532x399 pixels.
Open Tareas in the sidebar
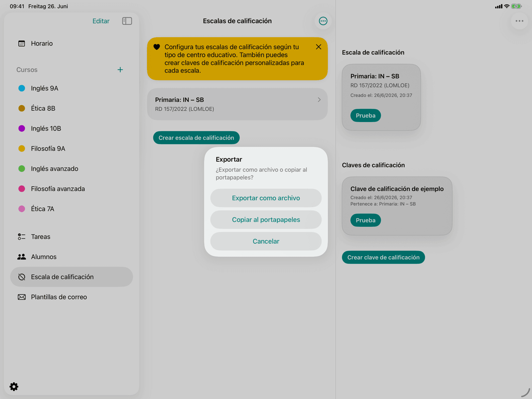(x=71, y=237)
